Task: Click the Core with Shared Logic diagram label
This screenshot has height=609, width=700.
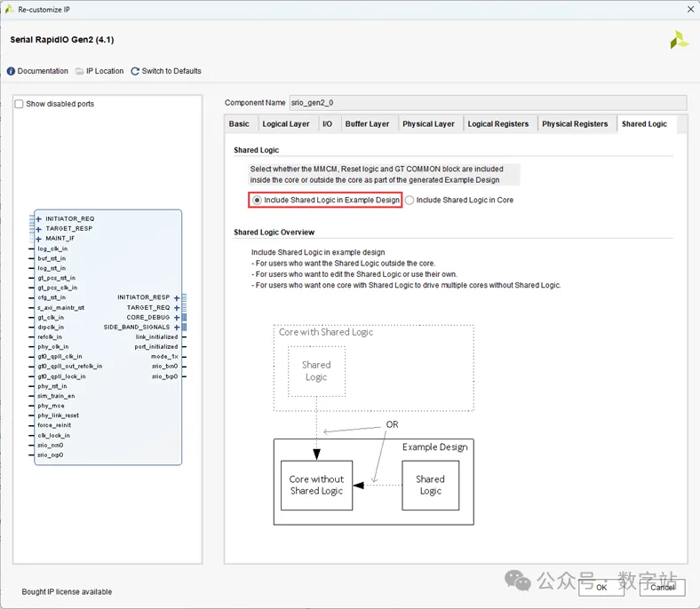Action: click(x=326, y=332)
